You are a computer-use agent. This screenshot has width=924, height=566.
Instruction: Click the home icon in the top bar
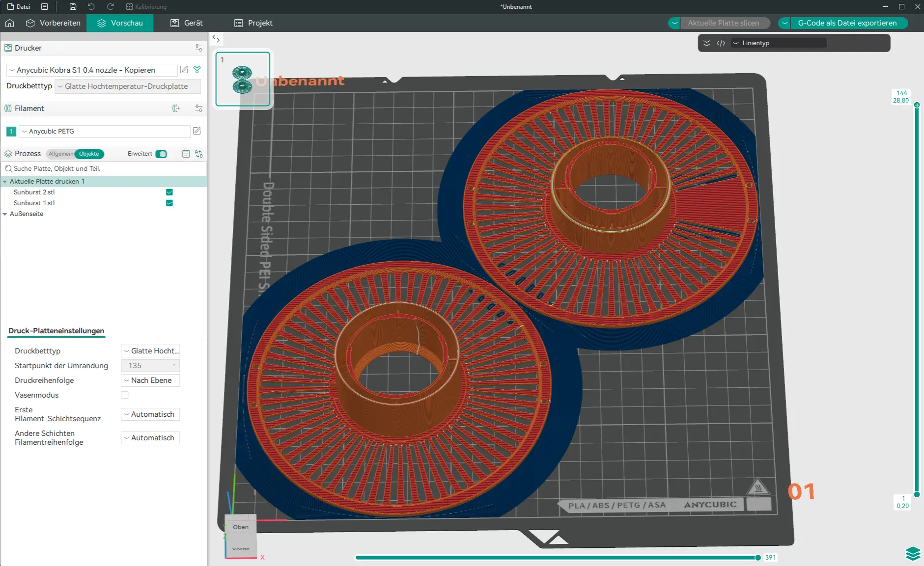click(x=10, y=23)
